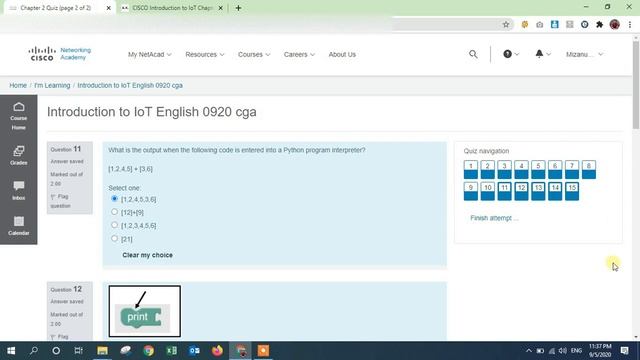Jump to question 3 in quiz navigation
The width and height of the screenshot is (640, 360).
click(x=504, y=169)
